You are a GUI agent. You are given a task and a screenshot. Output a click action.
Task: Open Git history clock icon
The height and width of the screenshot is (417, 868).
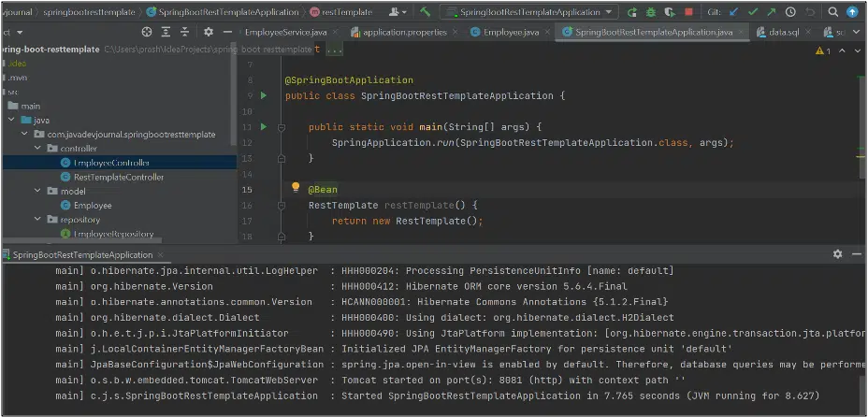791,12
